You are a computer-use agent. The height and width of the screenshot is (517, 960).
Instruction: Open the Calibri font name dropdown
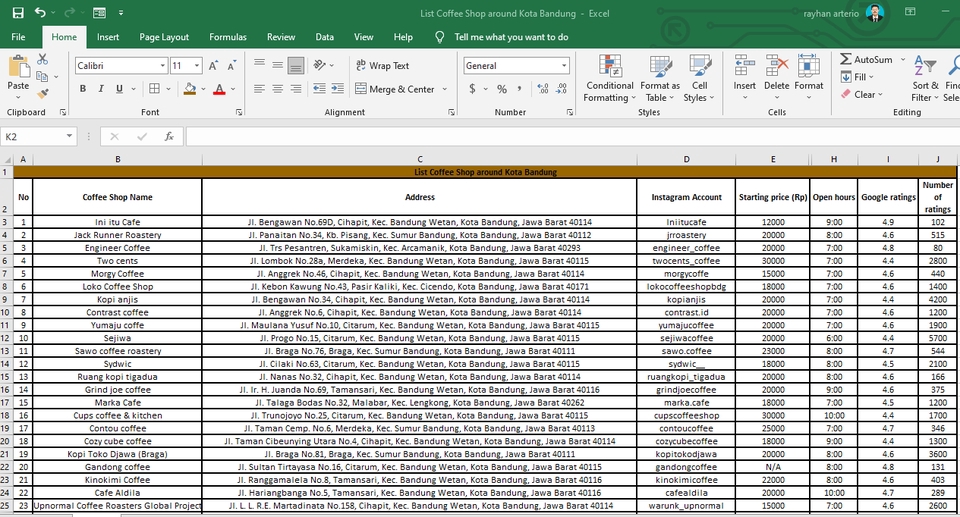pos(163,66)
